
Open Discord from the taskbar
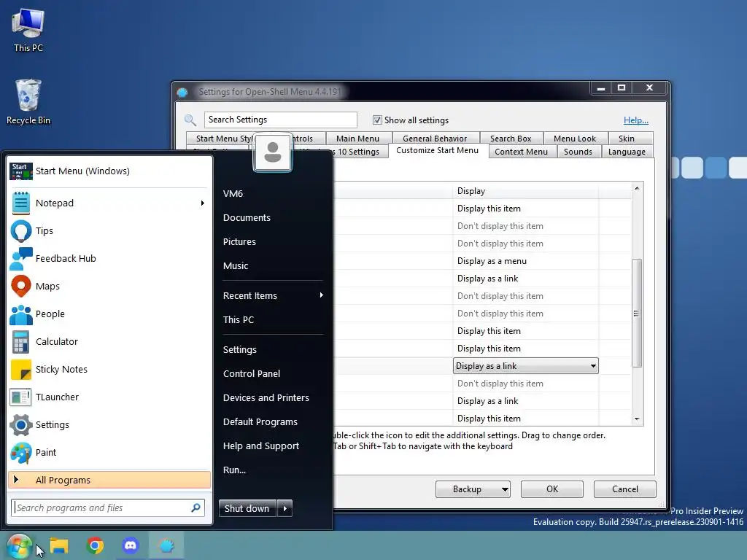tap(131, 545)
